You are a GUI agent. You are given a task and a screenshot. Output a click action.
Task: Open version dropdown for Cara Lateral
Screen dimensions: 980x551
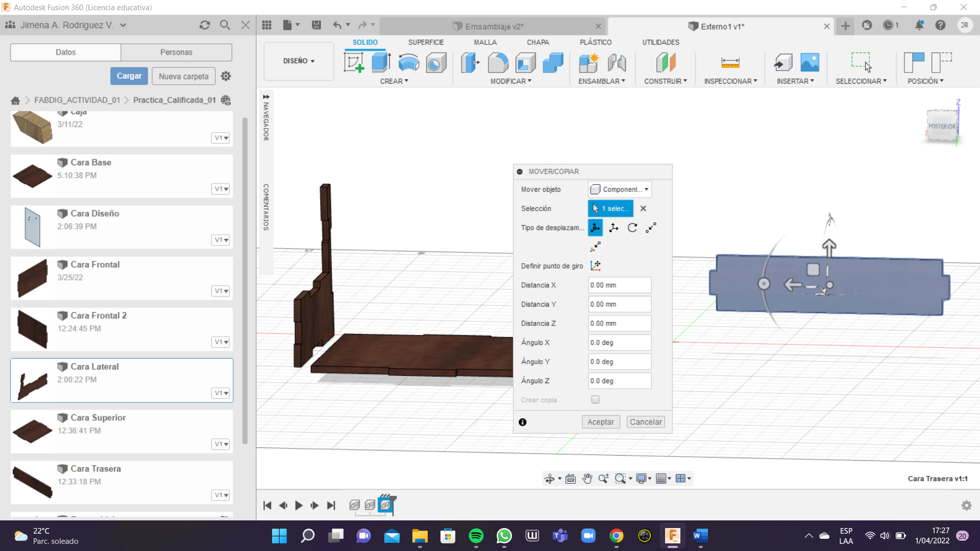point(221,393)
